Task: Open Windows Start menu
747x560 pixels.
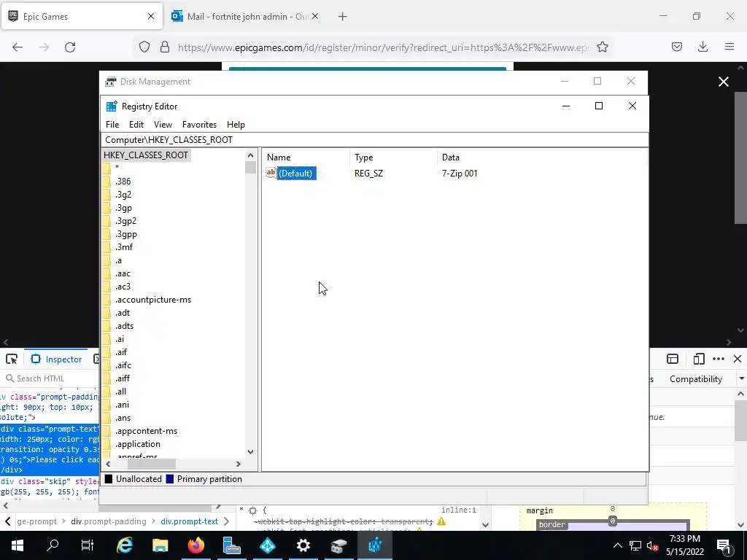Action: point(18,545)
